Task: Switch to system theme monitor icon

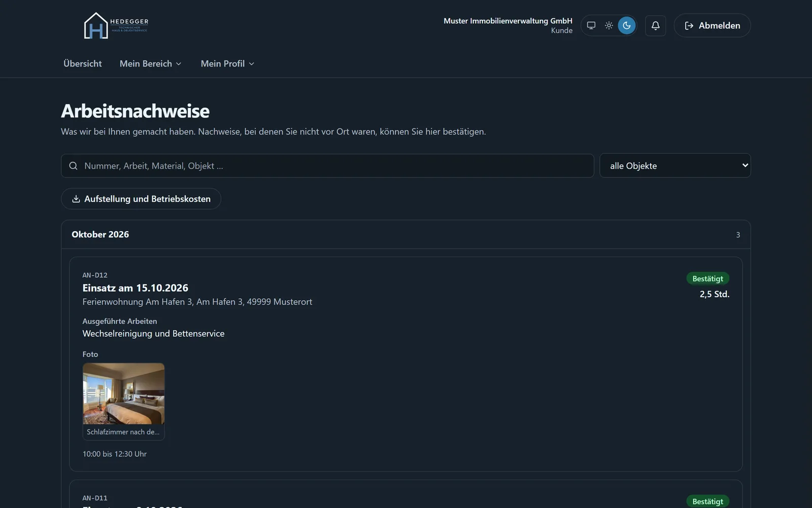Action: point(591,25)
